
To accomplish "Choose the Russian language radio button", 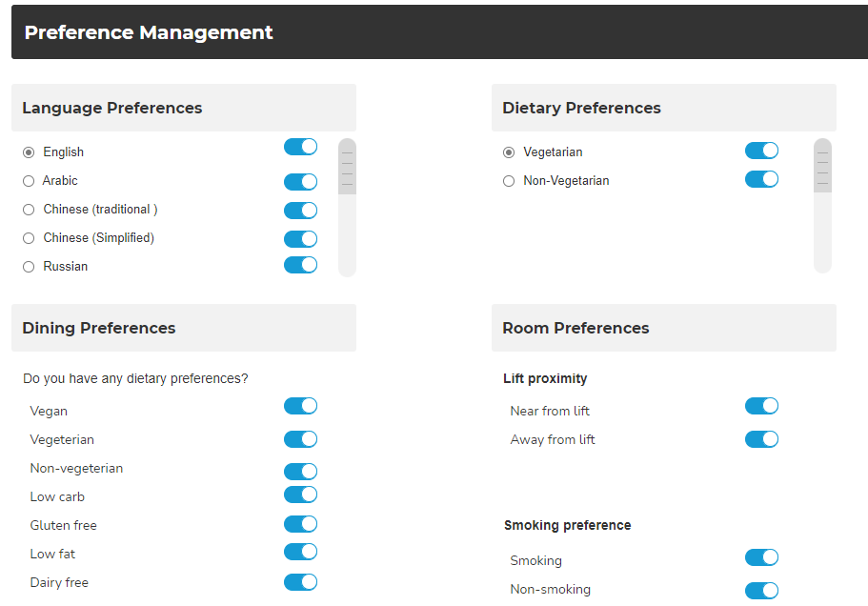I will [x=29, y=267].
